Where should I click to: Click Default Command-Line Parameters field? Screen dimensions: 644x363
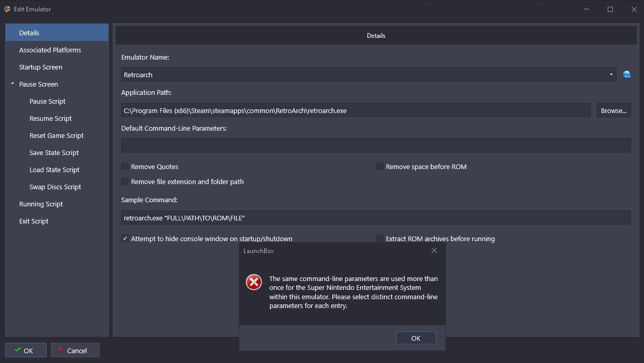(x=376, y=145)
